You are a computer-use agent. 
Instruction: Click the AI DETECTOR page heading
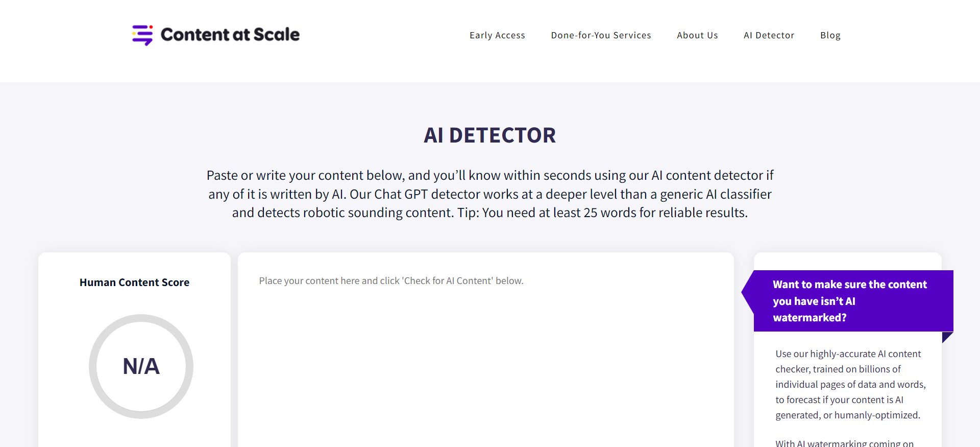[489, 135]
